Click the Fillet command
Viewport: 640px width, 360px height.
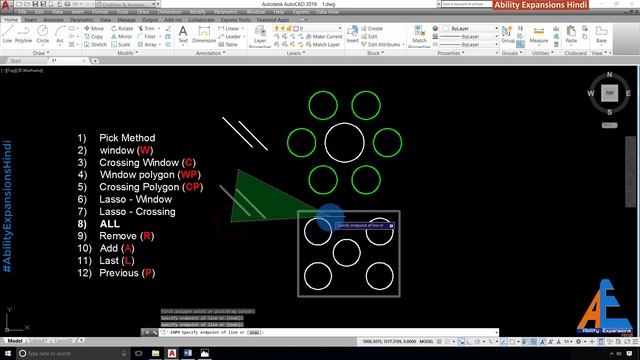point(147,36)
